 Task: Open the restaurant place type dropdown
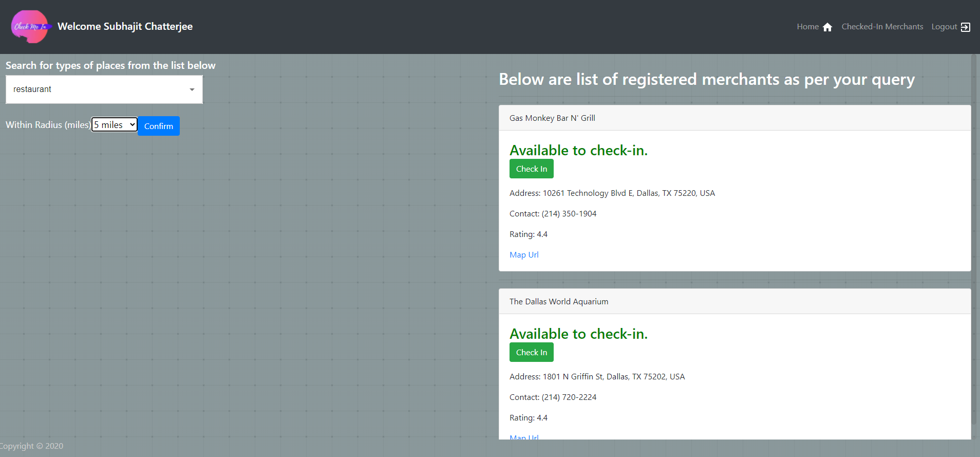[104, 89]
